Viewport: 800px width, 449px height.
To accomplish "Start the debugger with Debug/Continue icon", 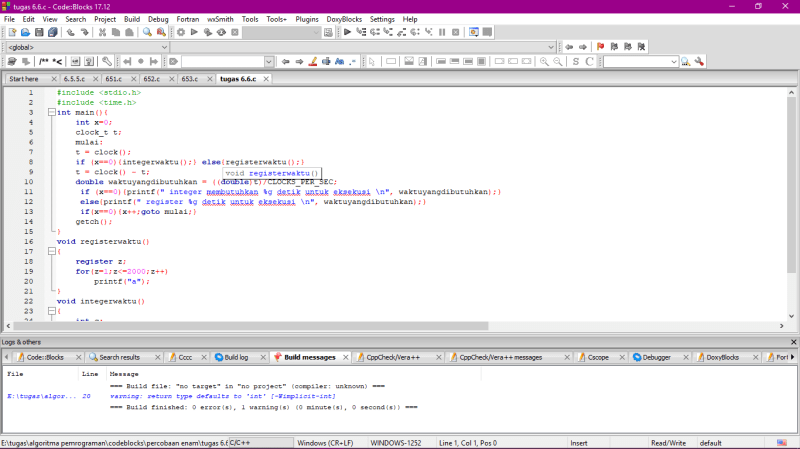I will click(347, 32).
